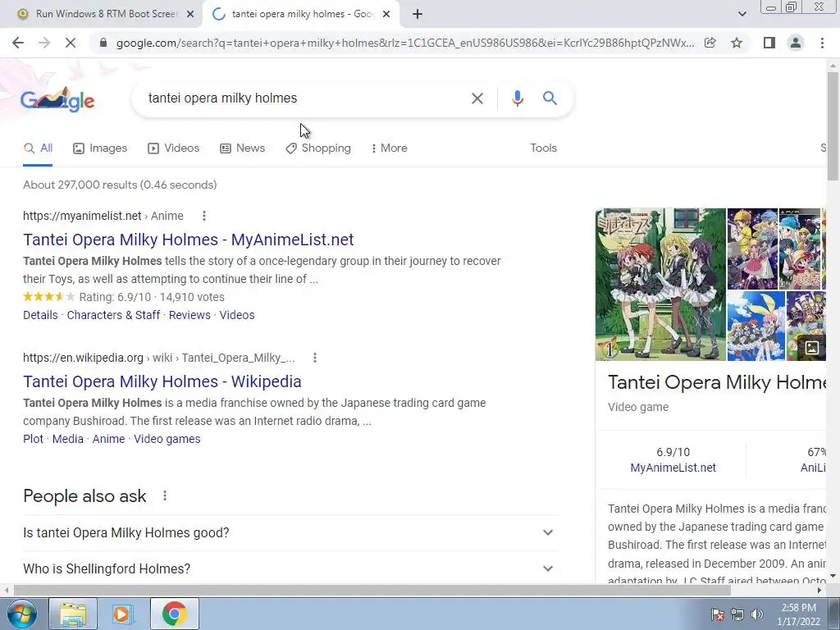Open the tab search dropdown
The width and height of the screenshot is (840, 630).
[742, 14]
